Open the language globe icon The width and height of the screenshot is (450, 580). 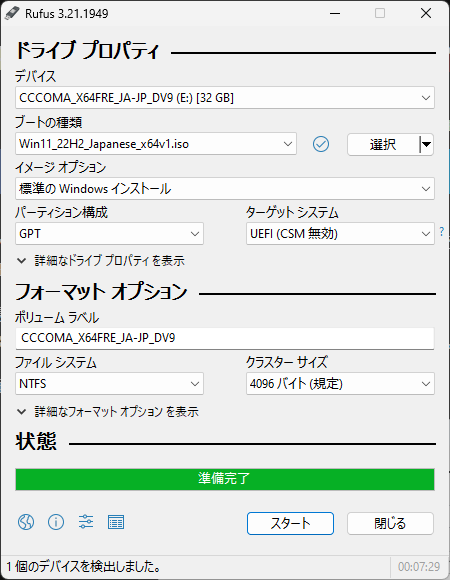click(x=26, y=522)
